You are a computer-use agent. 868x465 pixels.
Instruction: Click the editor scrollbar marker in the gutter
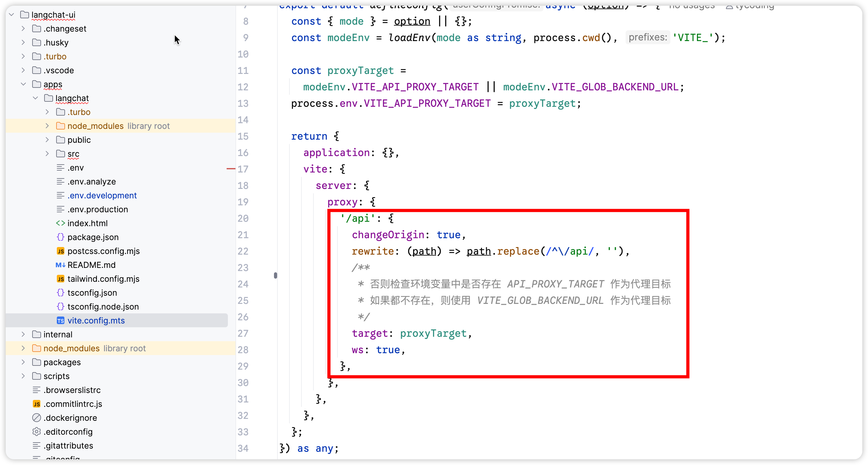(275, 275)
